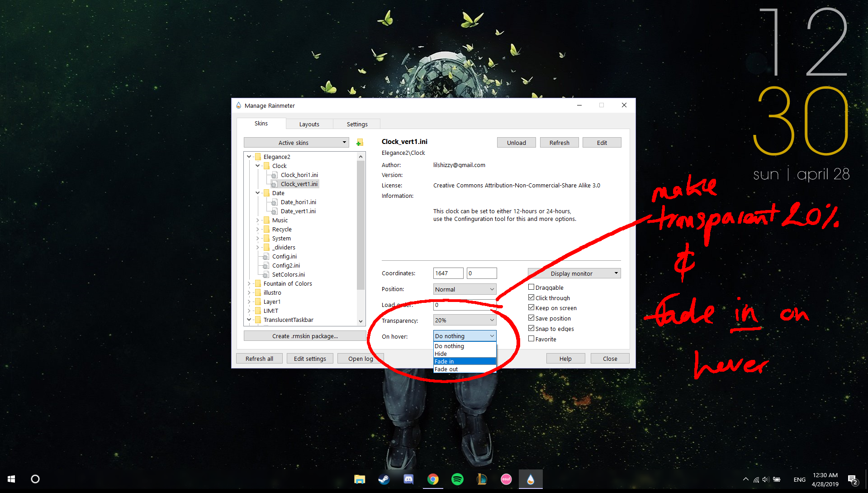This screenshot has width=868, height=493.
Task: Switch to the Settings tab
Action: pyautogui.click(x=357, y=124)
